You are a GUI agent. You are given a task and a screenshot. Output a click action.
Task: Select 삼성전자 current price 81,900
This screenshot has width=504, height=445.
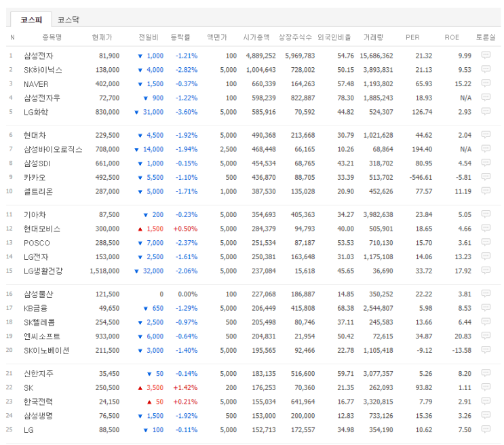click(109, 56)
